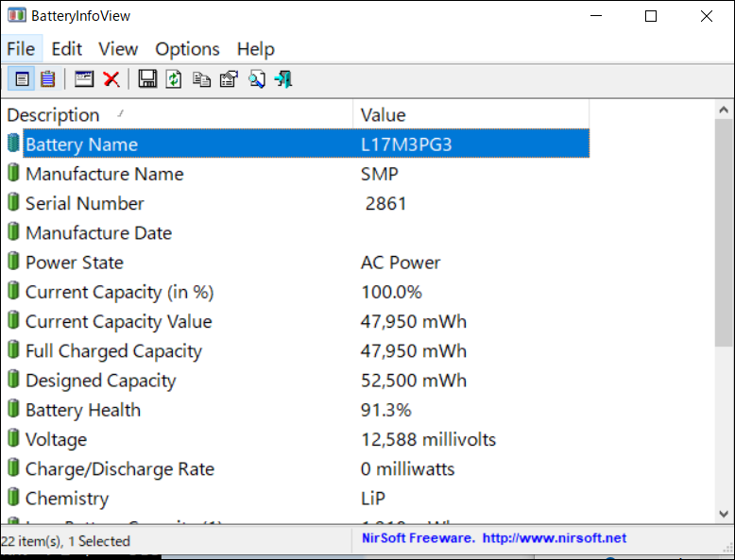Click the 22 item(s), 1 Selected status text
This screenshot has width=735, height=560.
coord(65,541)
